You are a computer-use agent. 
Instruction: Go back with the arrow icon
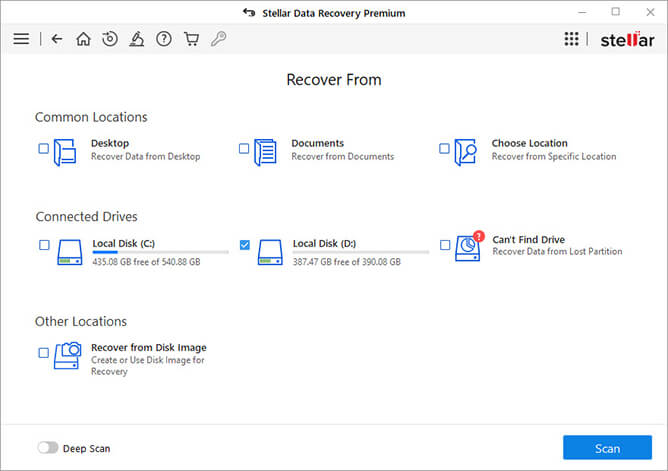57,39
